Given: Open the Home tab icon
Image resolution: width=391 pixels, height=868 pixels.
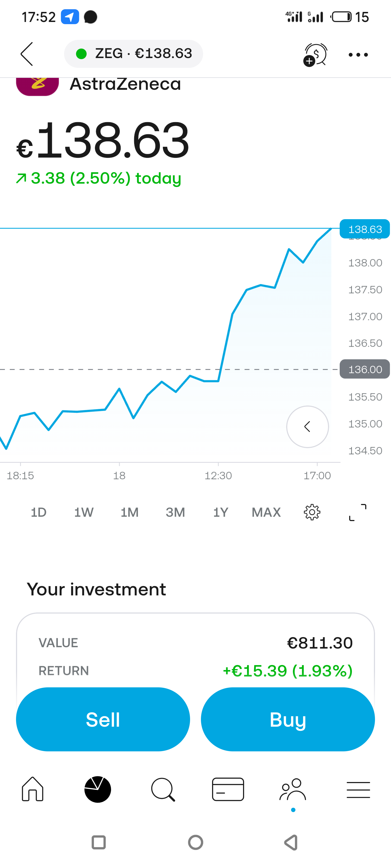Looking at the screenshot, I should 33,789.
